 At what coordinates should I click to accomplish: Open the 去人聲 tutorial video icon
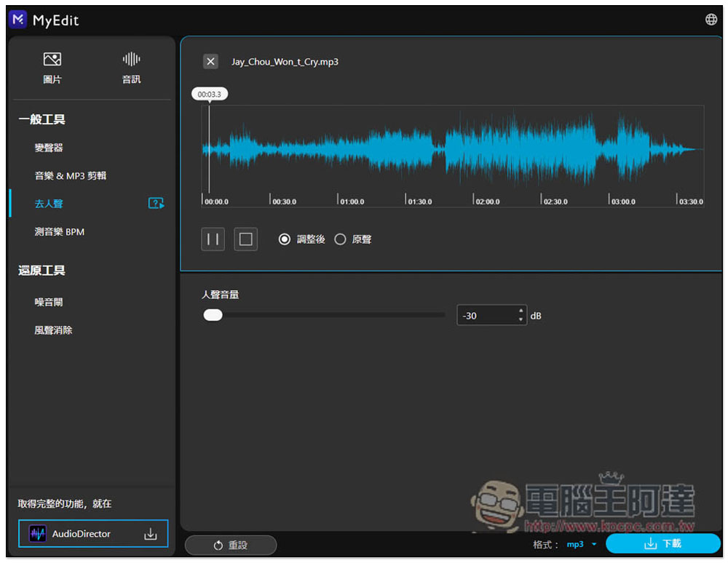point(156,204)
